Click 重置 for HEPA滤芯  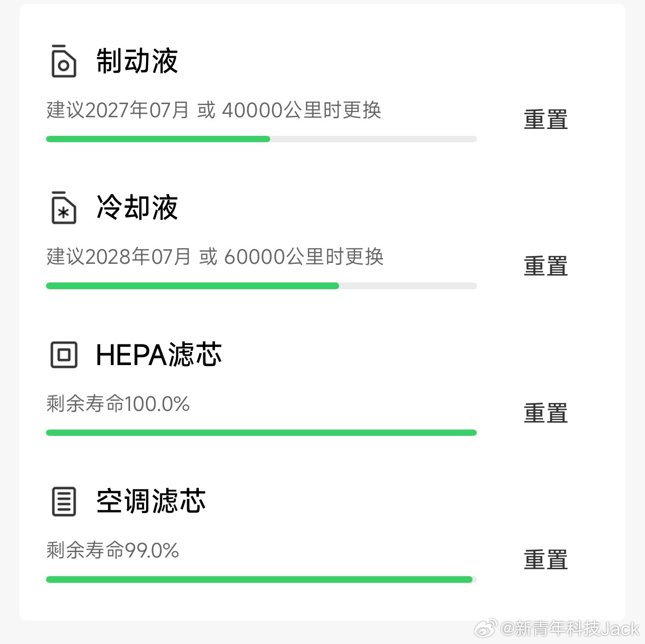[x=545, y=413]
